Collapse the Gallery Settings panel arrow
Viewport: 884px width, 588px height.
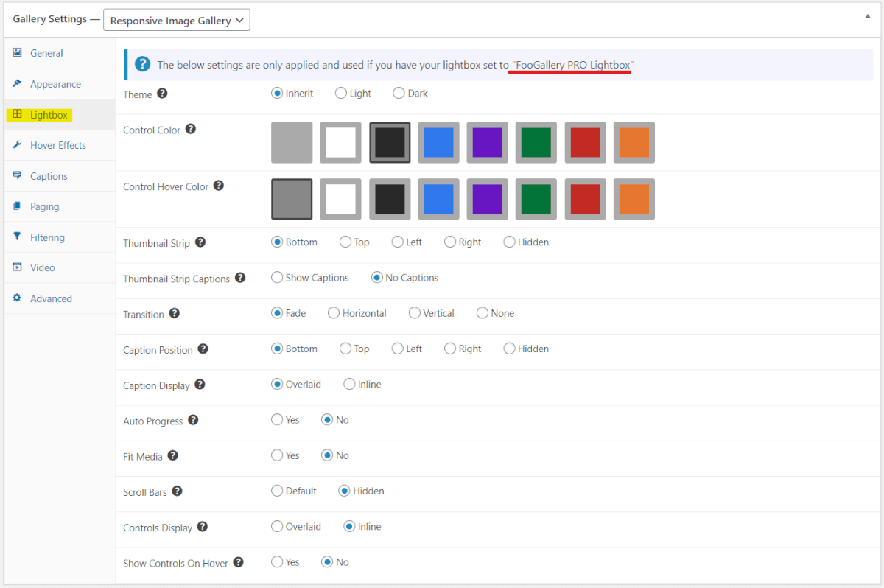click(868, 17)
